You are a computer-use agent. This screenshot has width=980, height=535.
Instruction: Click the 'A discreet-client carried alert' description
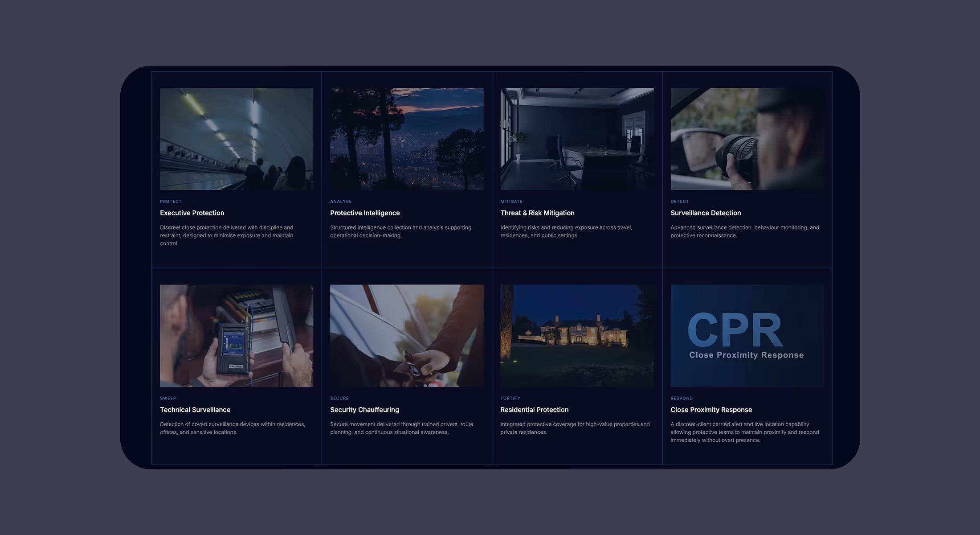tap(744, 432)
